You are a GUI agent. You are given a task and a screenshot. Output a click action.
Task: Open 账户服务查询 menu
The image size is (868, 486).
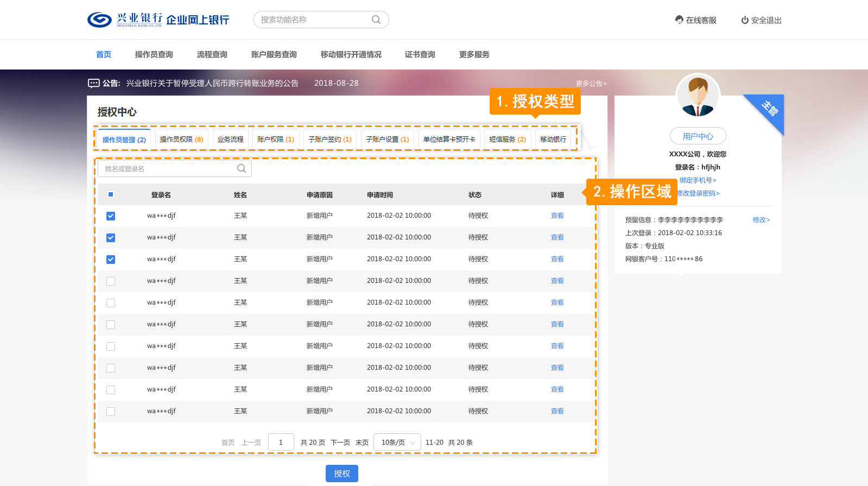(274, 54)
